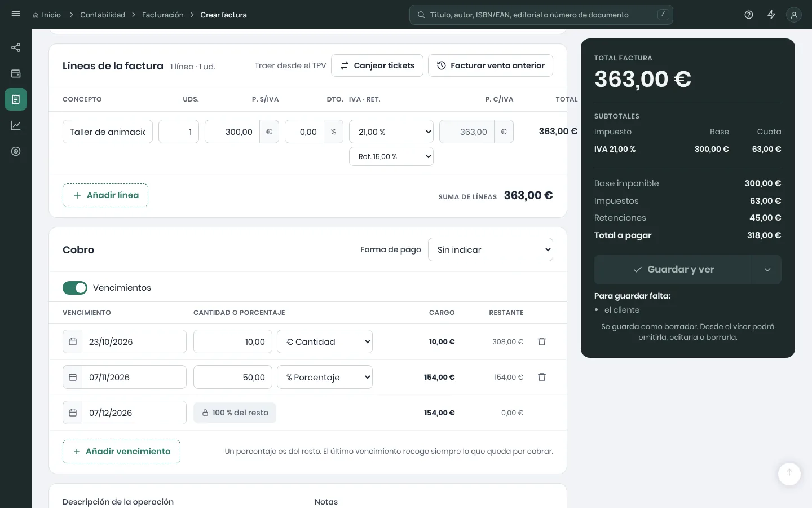The image size is (812, 508).
Task: Go to Inicio breadcrumb
Action: click(x=47, y=15)
